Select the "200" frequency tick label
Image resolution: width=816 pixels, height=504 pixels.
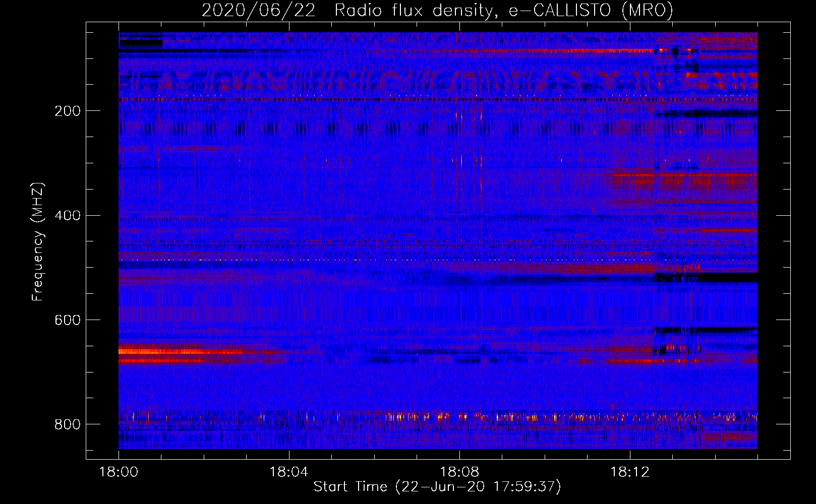(68, 111)
